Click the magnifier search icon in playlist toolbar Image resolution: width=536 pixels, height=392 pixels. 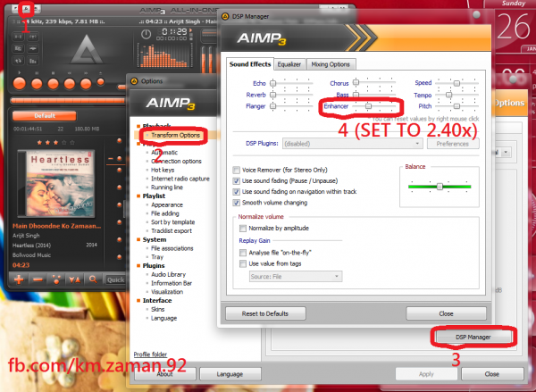tap(93, 279)
